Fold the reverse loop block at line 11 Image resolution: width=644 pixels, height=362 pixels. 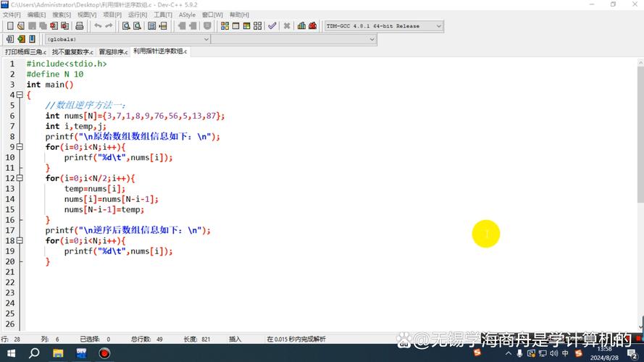pos(21,178)
